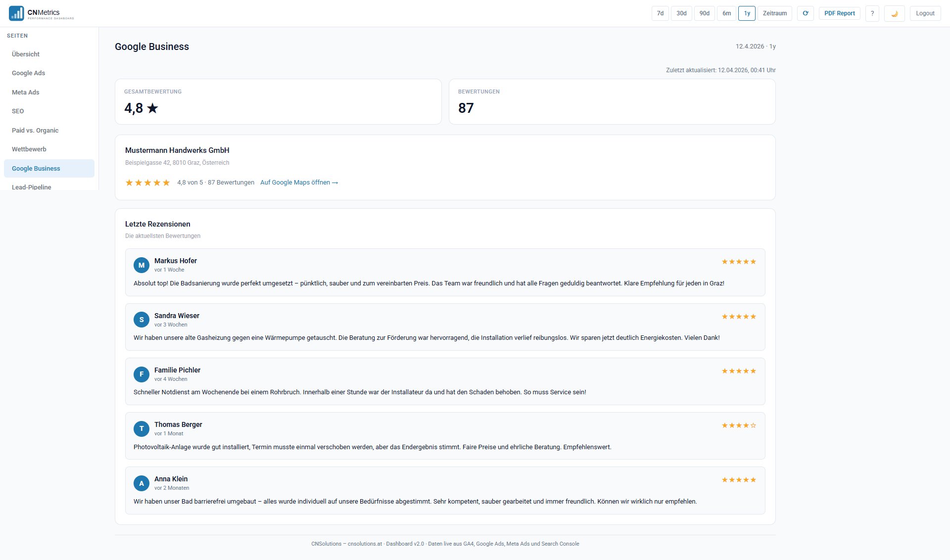The height and width of the screenshot is (560, 950).
Task: Click the Logout button
Action: click(x=925, y=13)
